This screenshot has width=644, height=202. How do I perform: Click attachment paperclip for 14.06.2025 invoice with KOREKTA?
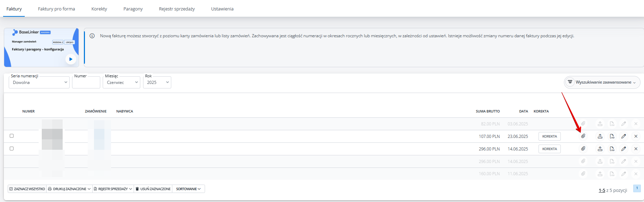[x=583, y=149]
